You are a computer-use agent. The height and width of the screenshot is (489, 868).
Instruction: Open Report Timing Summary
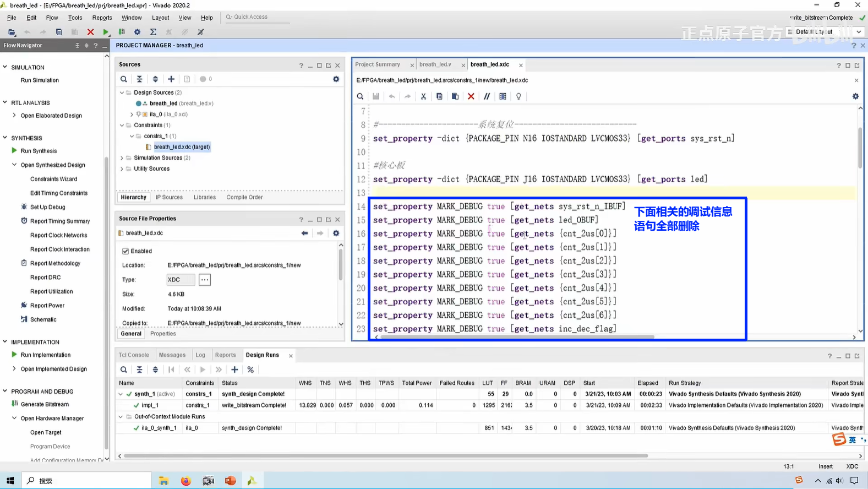[x=60, y=221]
